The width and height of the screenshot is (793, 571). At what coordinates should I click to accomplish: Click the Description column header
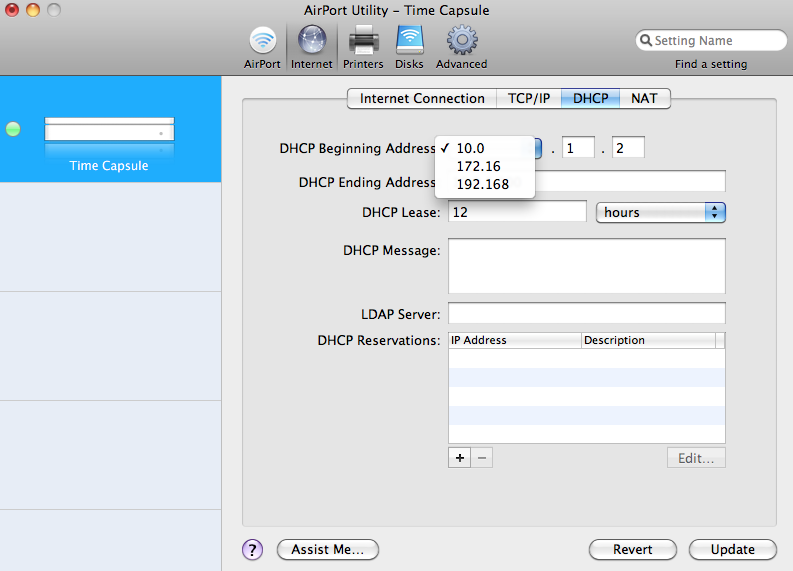click(648, 340)
